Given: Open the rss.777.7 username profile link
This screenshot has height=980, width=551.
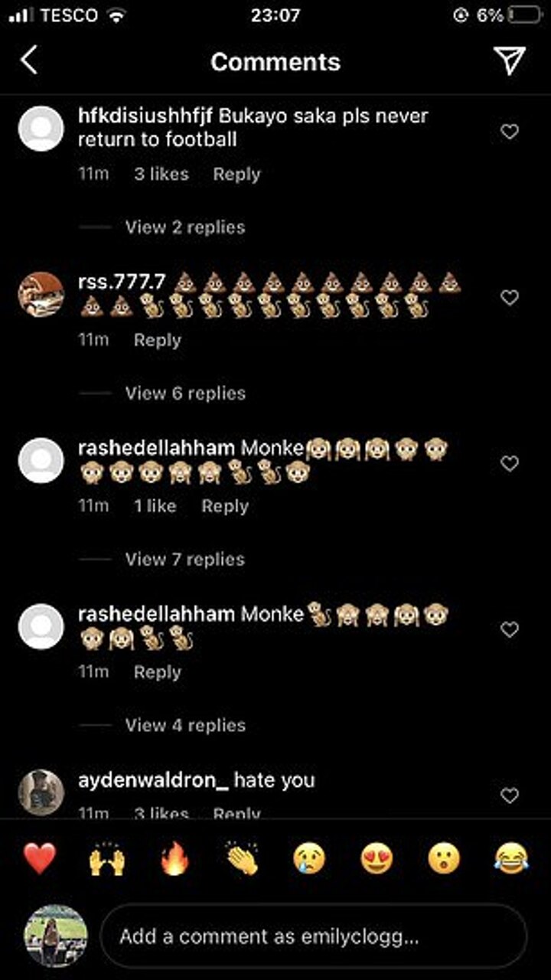Looking at the screenshot, I should [122, 282].
